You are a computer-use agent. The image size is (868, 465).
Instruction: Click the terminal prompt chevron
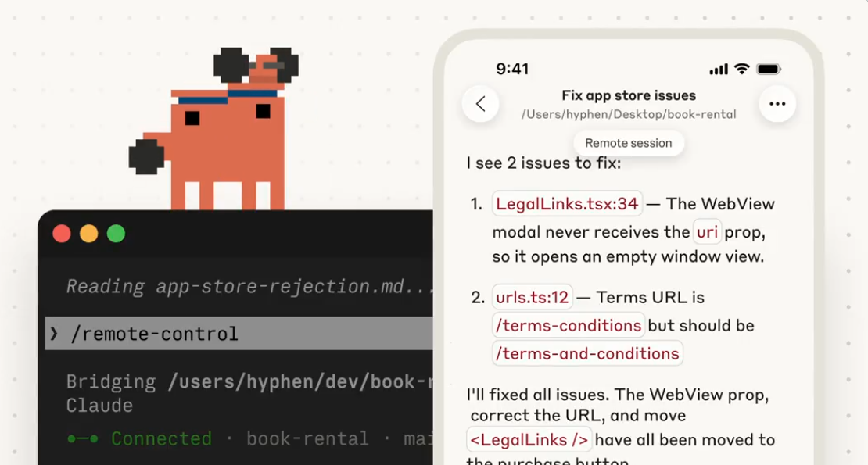tap(54, 334)
